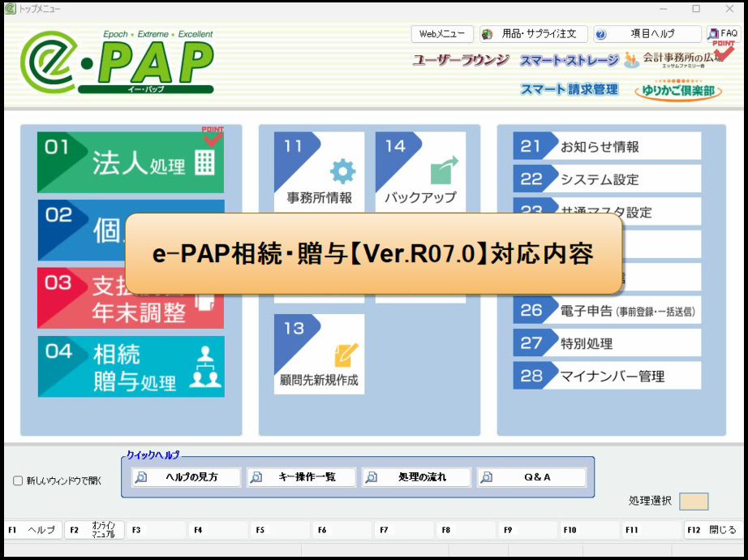Open the FAQ button
Image resolution: width=748 pixels, height=560 pixels.
pos(723,34)
